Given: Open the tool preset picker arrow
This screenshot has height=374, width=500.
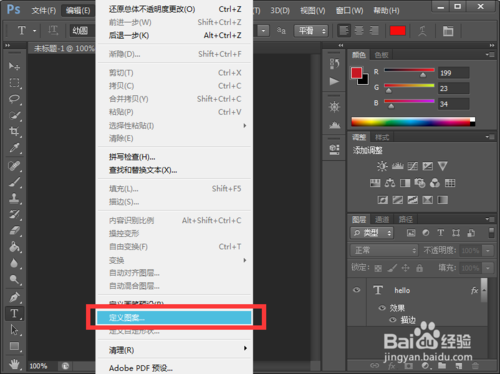Looking at the screenshot, I should click(x=35, y=31).
